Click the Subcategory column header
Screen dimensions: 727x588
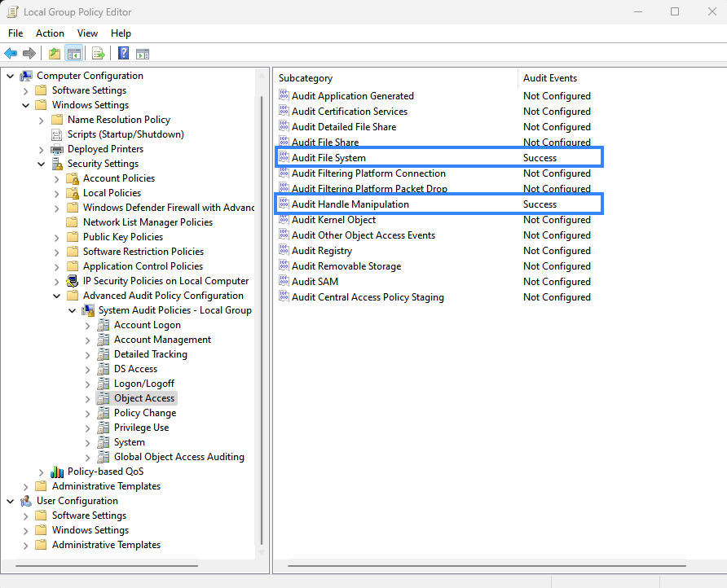point(306,77)
